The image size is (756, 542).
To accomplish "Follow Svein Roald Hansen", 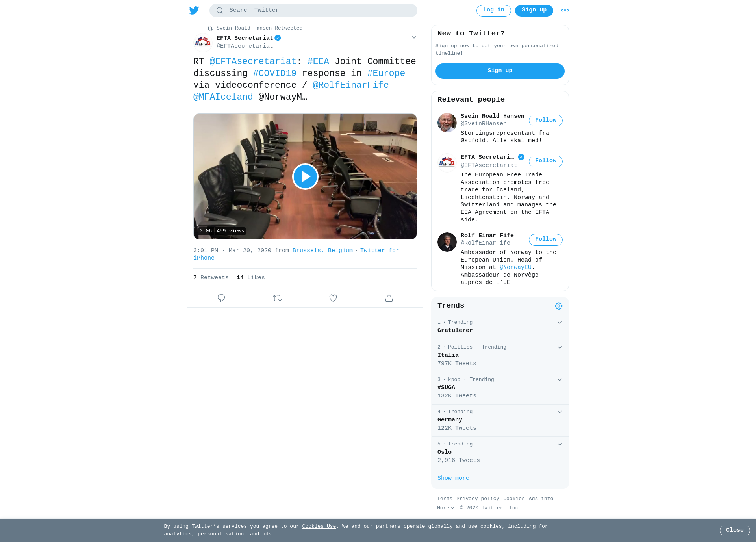I will [x=546, y=121].
